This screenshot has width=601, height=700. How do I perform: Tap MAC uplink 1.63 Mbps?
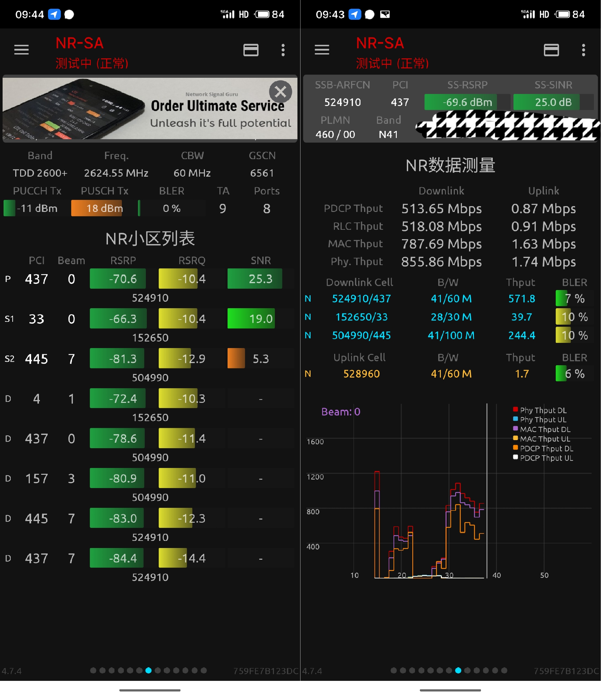[544, 244]
